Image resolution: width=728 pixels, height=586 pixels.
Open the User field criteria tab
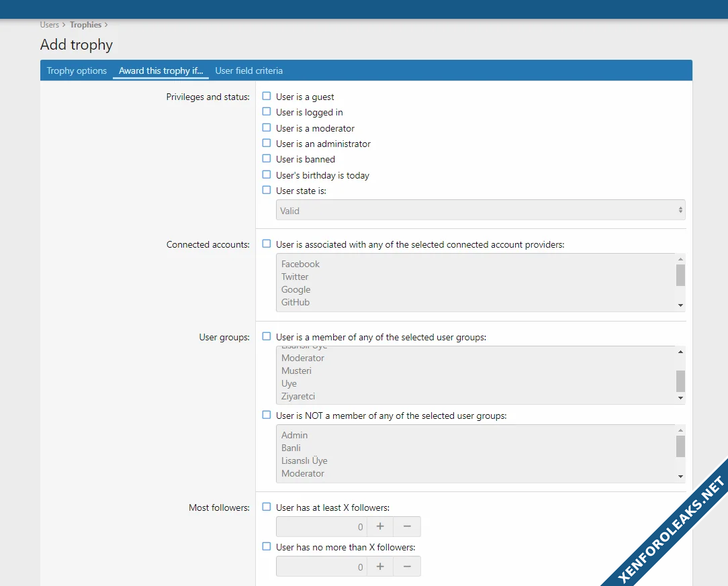pos(248,70)
